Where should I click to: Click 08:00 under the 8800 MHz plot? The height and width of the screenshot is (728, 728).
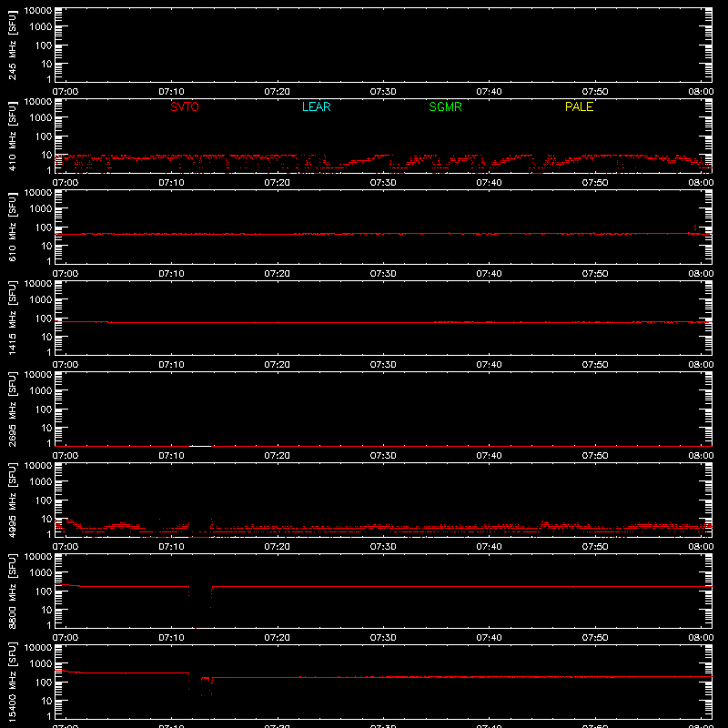click(x=701, y=638)
